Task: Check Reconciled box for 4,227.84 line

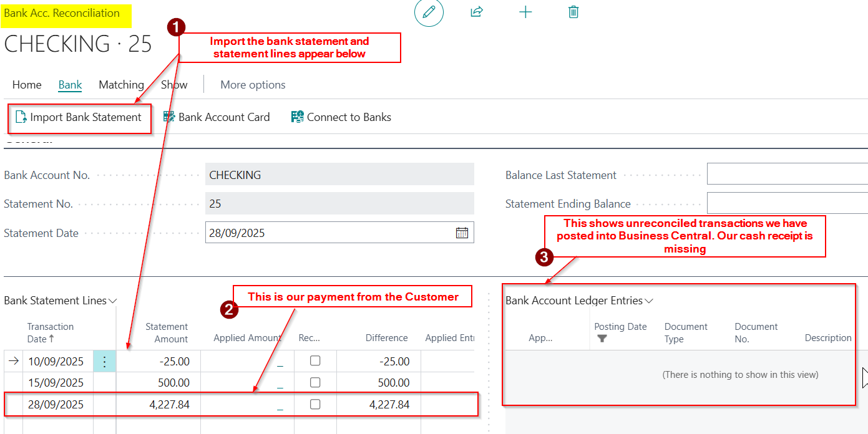Action: click(x=315, y=405)
